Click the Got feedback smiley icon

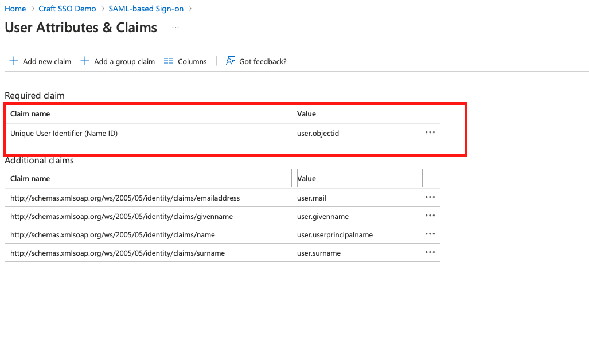[230, 60]
